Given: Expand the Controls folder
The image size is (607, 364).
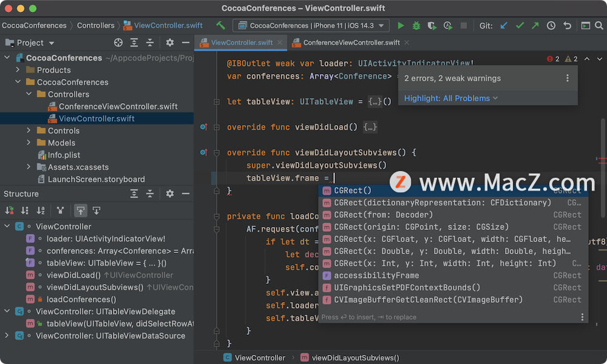Looking at the screenshot, I should (29, 130).
